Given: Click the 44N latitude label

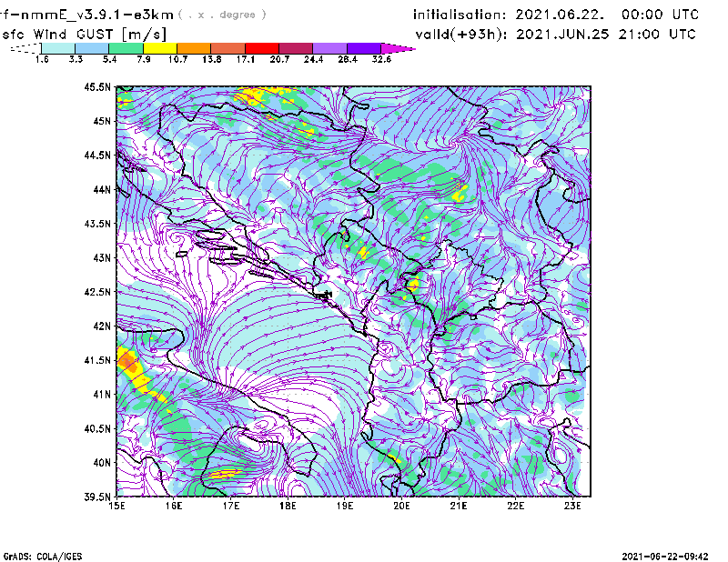Looking at the screenshot, I should [x=102, y=189].
